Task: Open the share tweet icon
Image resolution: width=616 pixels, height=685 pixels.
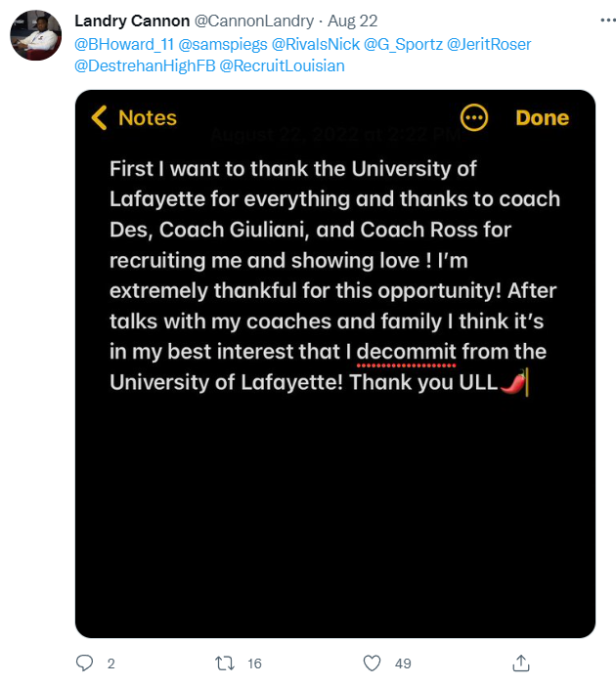Action: (520, 663)
